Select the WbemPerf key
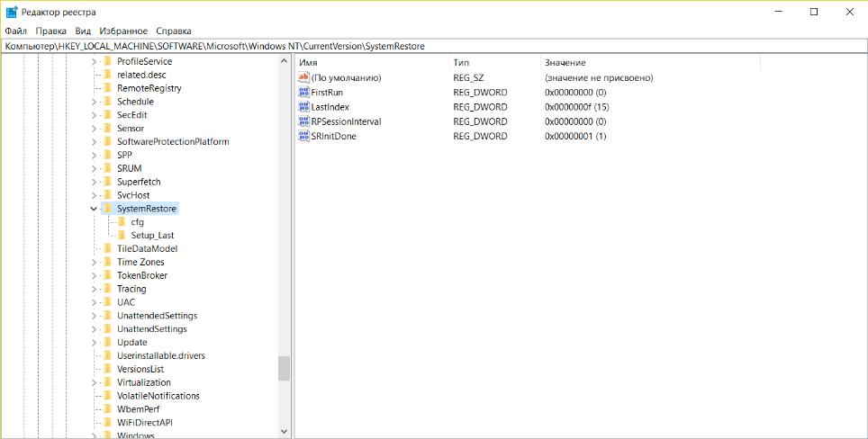 point(138,409)
